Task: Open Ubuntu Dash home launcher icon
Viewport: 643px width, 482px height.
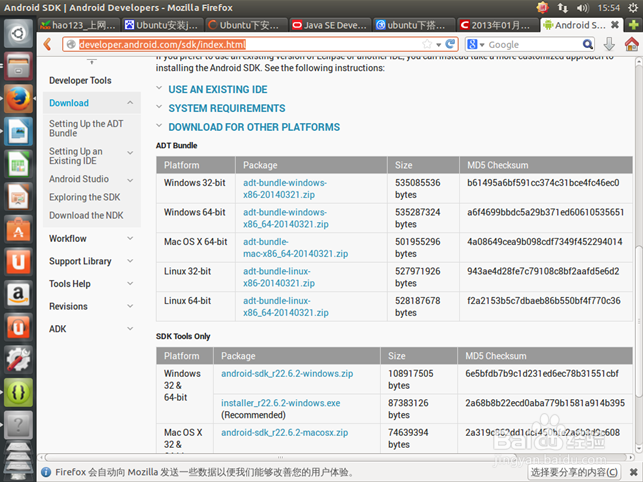Action: 18,33
